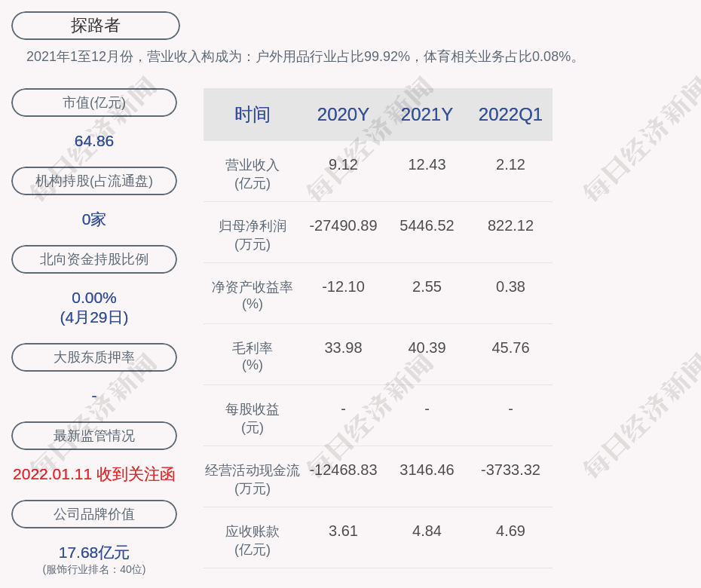The image size is (701, 588).
Task: Click the 市值(亿元) label pill
Action: 94,103
